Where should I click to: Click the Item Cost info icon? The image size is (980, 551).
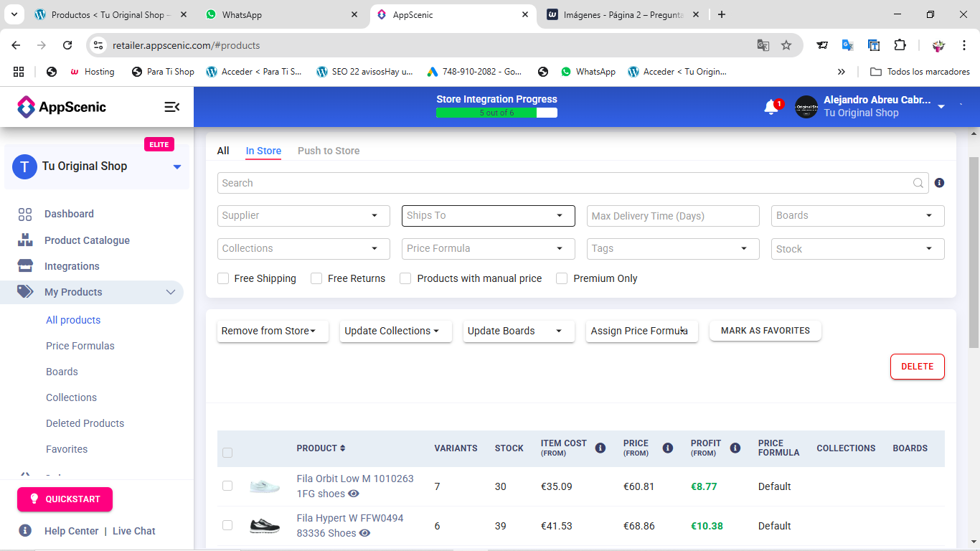pyautogui.click(x=600, y=448)
